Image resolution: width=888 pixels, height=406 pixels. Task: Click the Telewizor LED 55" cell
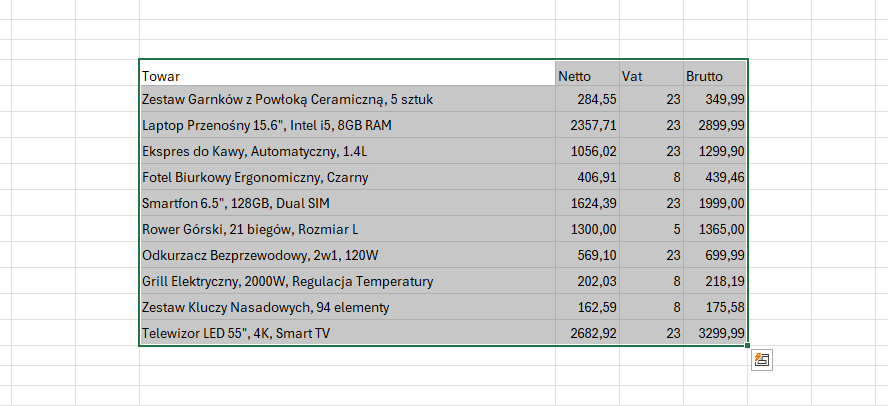347,333
